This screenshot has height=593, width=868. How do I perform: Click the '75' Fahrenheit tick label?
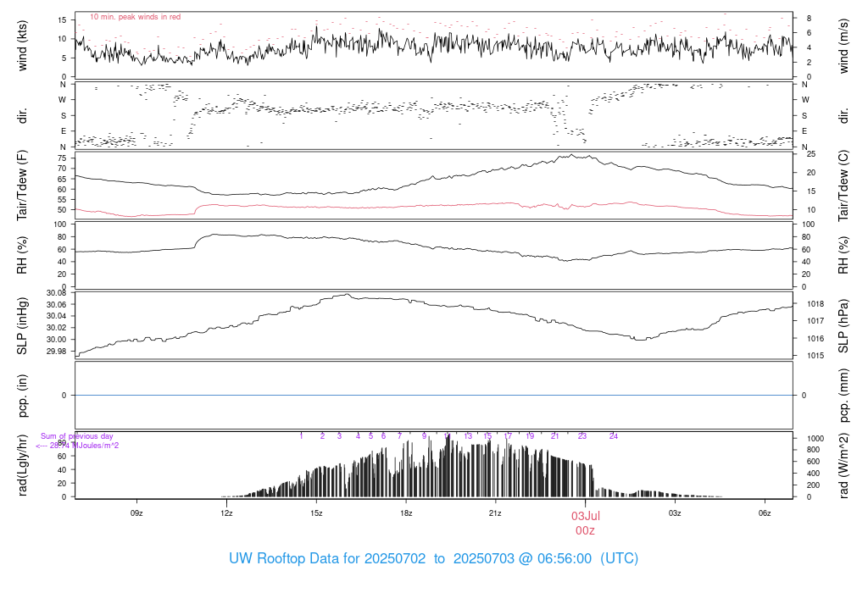62,158
